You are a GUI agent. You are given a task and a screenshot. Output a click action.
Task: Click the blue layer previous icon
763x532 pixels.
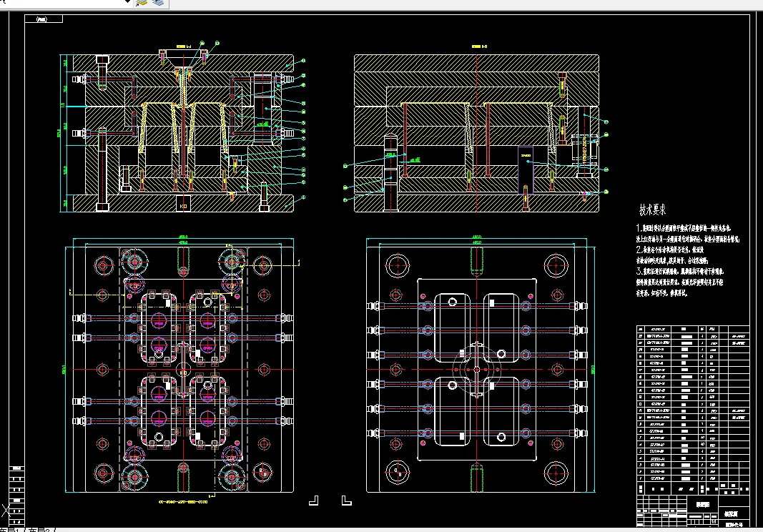(x=158, y=2)
